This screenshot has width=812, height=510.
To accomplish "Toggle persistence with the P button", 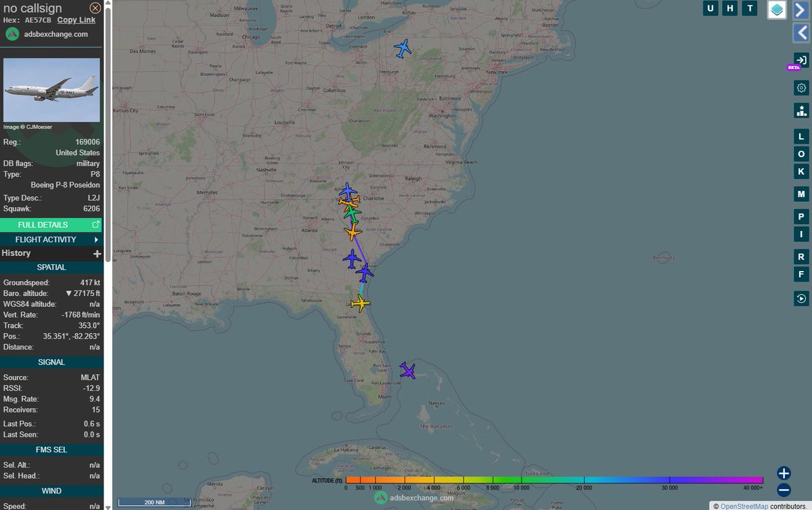I will click(801, 216).
